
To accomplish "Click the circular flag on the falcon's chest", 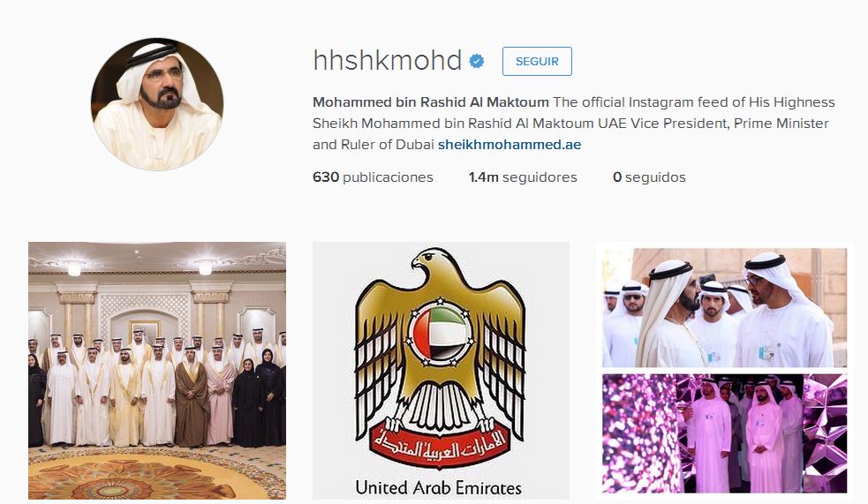I will tap(441, 333).
